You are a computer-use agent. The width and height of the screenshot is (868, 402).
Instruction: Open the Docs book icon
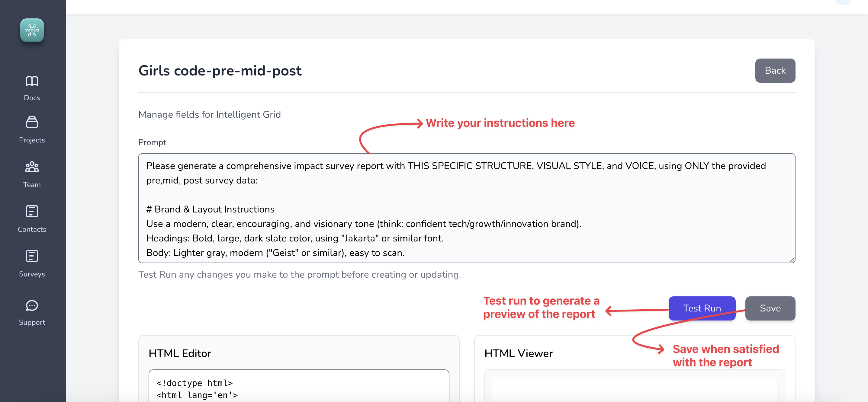(32, 81)
